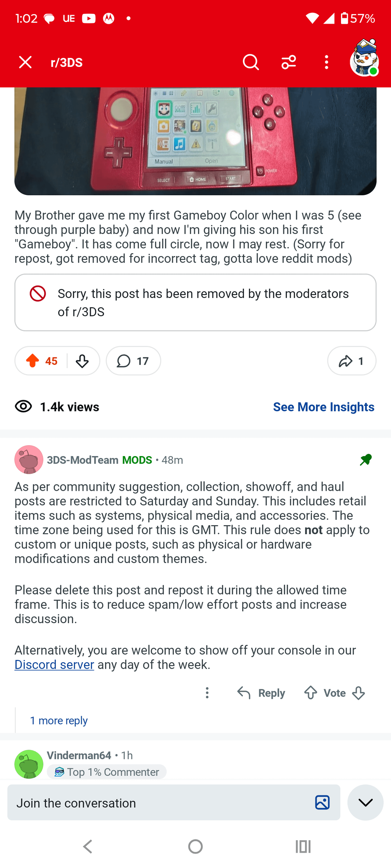Open See More Insights
The image size is (391, 868).
[324, 407]
